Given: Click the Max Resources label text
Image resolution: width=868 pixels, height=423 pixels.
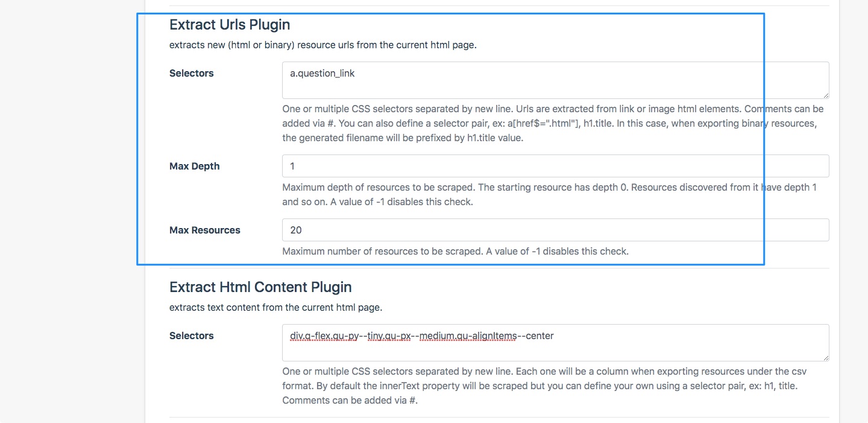Looking at the screenshot, I should 204,230.
